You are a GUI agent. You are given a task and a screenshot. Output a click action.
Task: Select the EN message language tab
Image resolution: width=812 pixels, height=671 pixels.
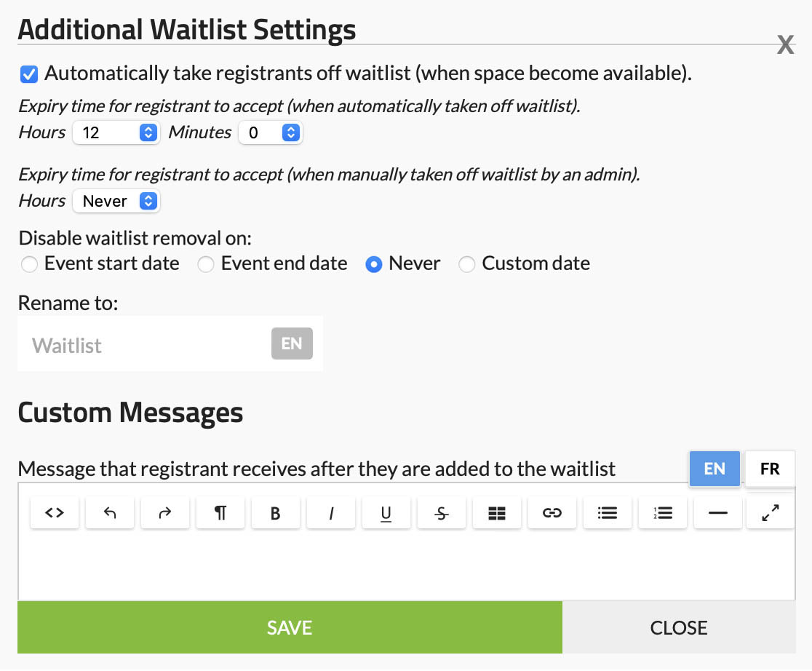pos(715,469)
